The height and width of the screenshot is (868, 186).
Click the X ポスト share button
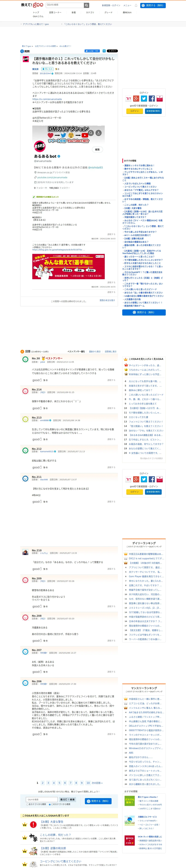coord(112,51)
